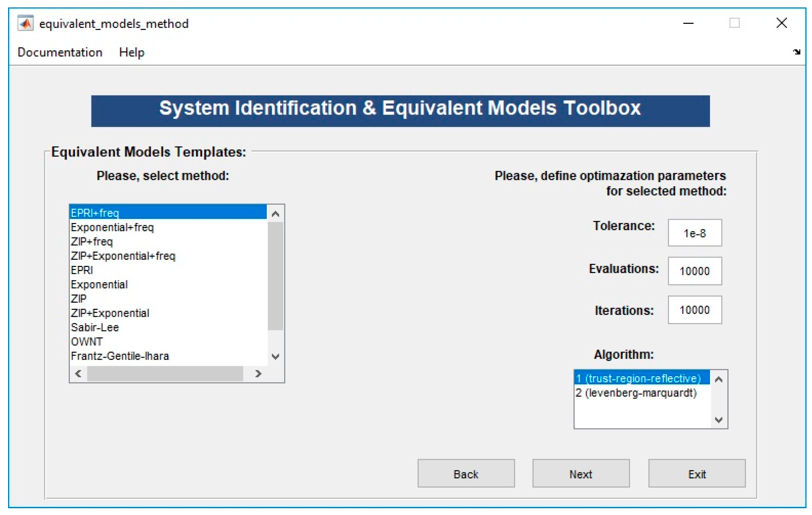Choose the Sabir-Lee model template

pyautogui.click(x=95, y=327)
